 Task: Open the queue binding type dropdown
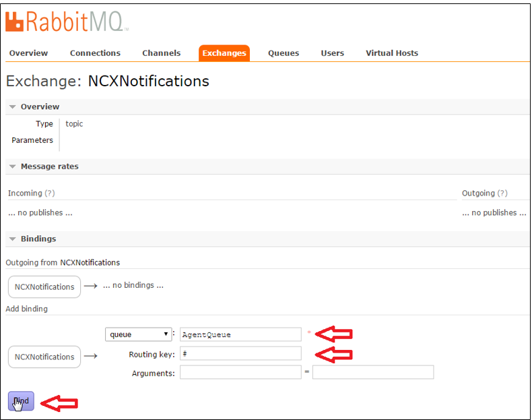(138, 334)
